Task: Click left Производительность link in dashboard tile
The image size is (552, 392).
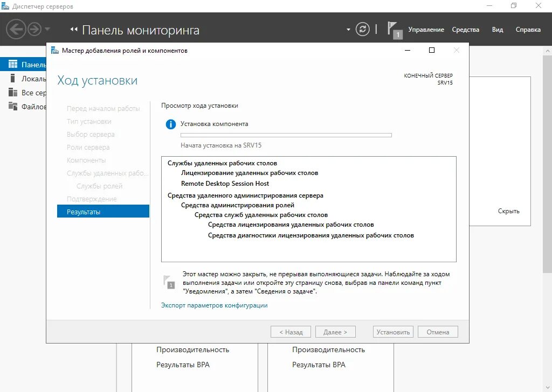Action: [x=192, y=350]
